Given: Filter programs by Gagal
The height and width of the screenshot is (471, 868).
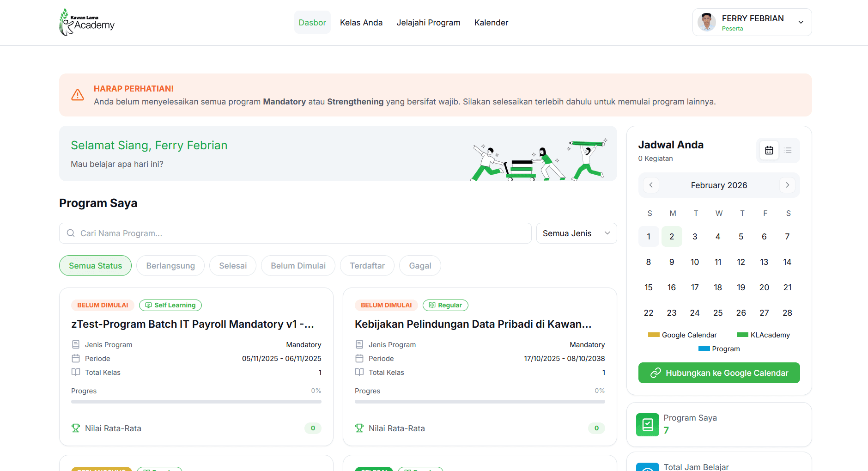Looking at the screenshot, I should pyautogui.click(x=420, y=266).
